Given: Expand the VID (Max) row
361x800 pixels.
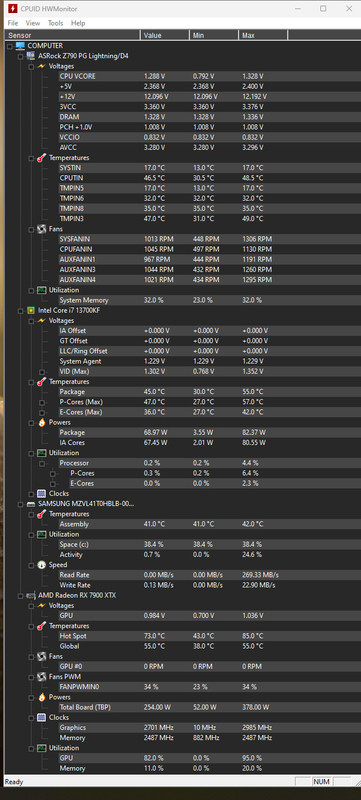Looking at the screenshot, I should pos(41,372).
